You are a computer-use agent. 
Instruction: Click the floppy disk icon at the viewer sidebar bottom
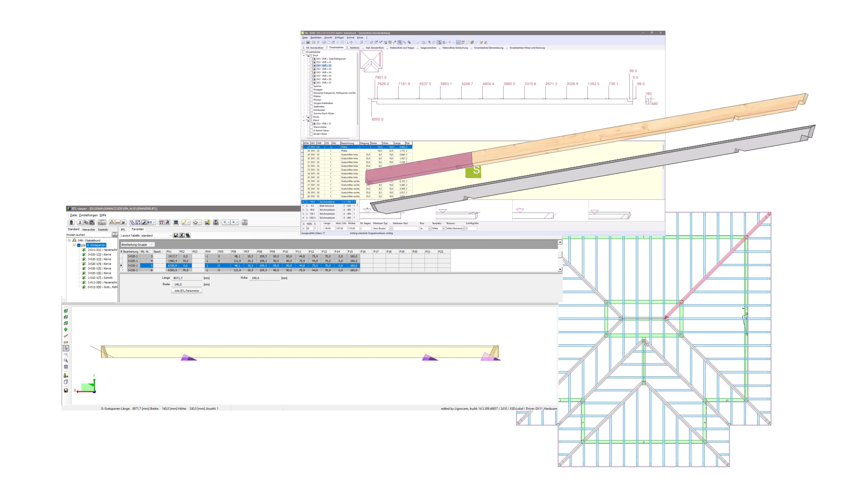(66, 390)
